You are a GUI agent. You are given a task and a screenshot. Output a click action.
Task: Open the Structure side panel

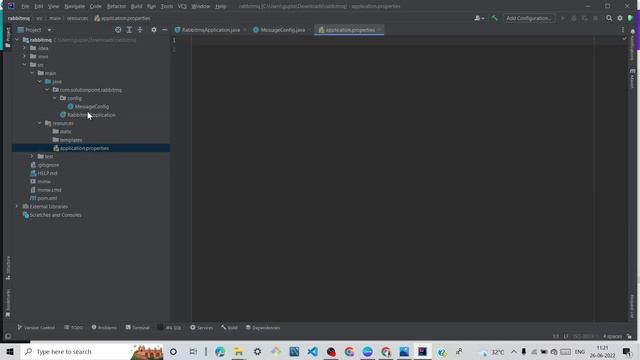pyautogui.click(x=8, y=268)
